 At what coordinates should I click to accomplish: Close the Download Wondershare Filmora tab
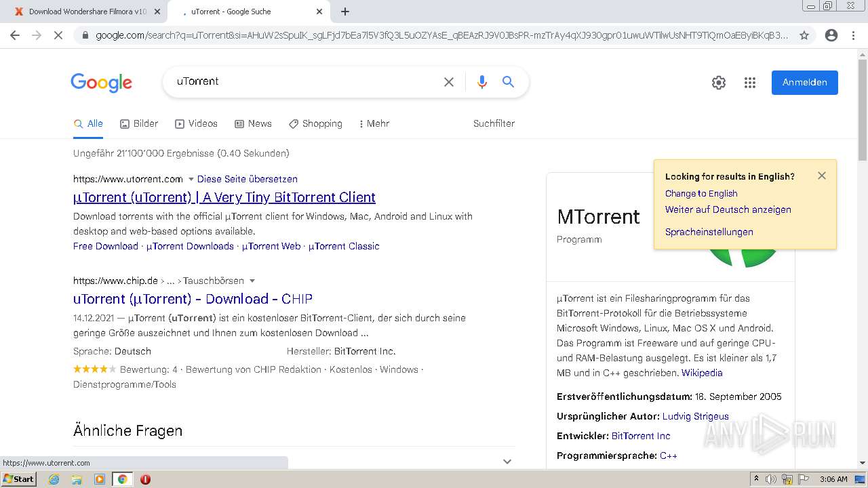click(x=157, y=12)
